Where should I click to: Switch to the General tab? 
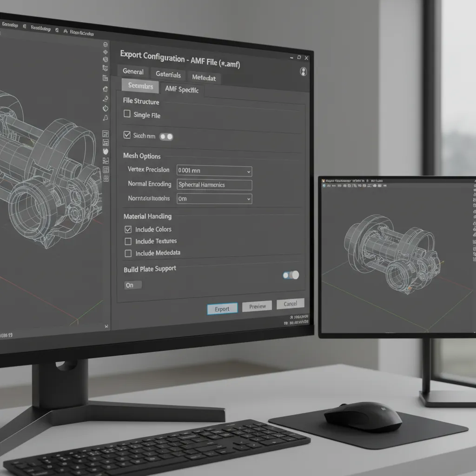coord(133,71)
